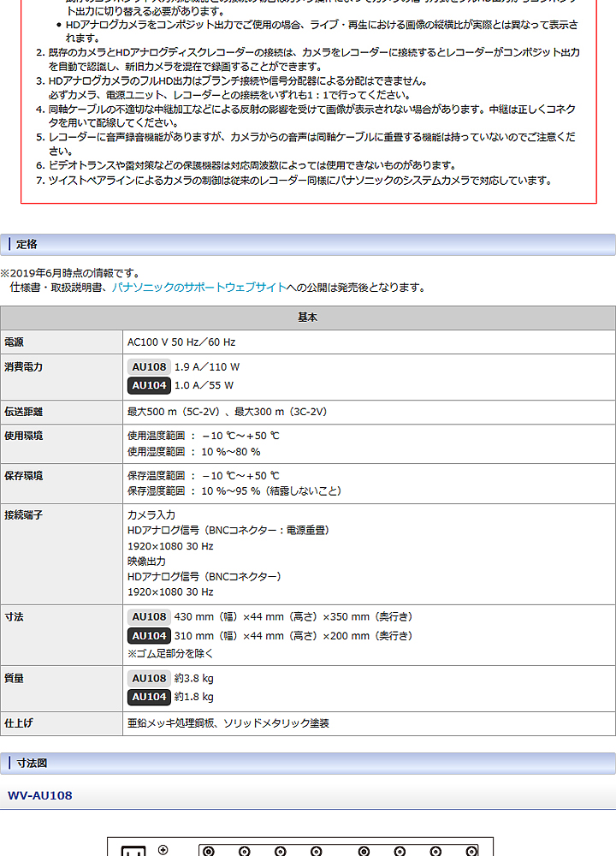Image resolution: width=616 pixels, height=856 pixels.
Task: Click the AU108 badge in 質量 row
Action: 149,678
